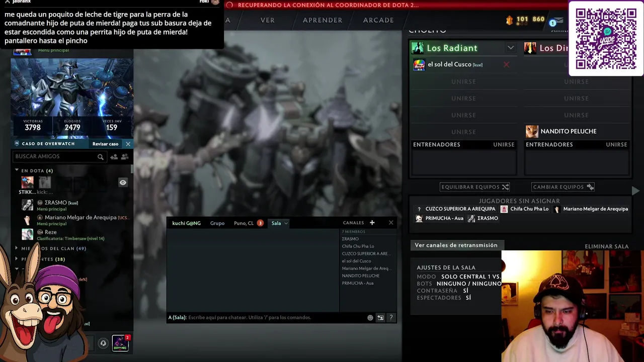
Task: Click Eliminar Sala
Action: (x=607, y=246)
